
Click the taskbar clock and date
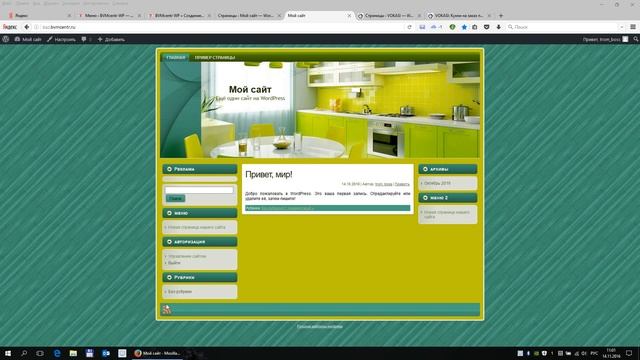[611, 353]
